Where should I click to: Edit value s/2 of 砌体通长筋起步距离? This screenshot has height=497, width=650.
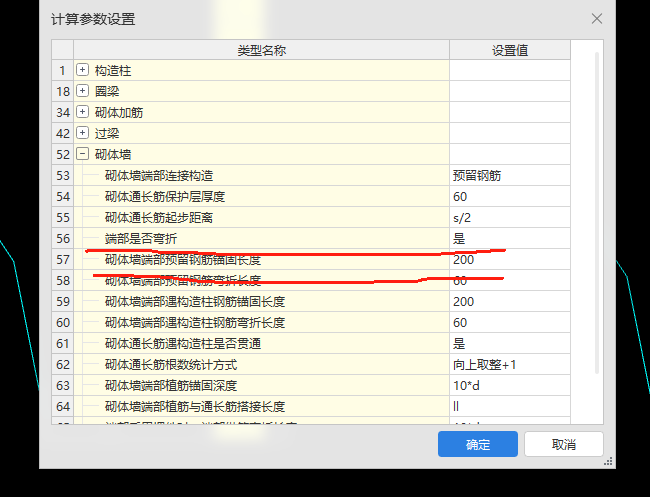[510, 217]
